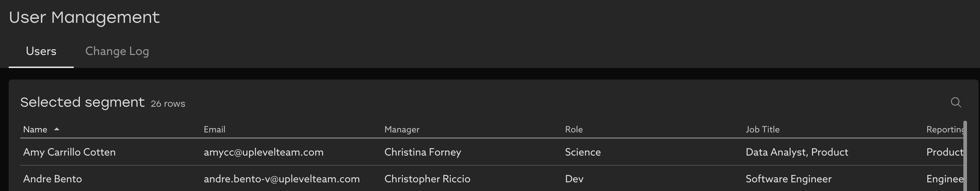The image size is (980, 191).
Task: Sort by the Email column header
Action: point(215,130)
